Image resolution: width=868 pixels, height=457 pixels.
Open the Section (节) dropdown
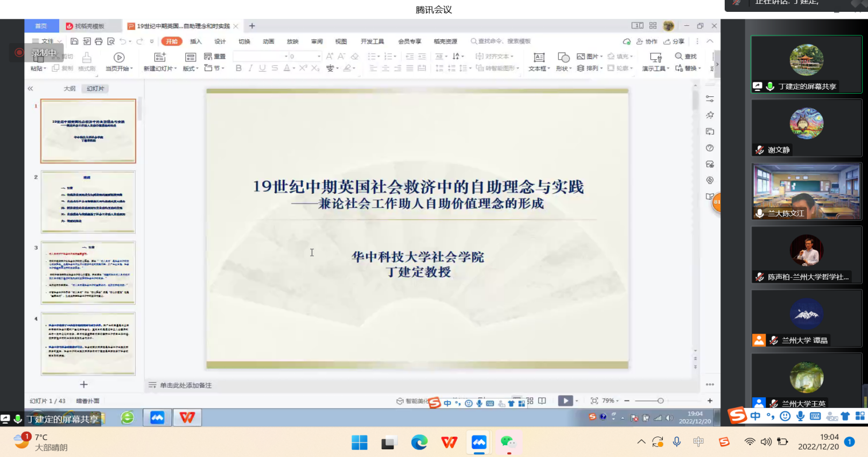(x=214, y=68)
